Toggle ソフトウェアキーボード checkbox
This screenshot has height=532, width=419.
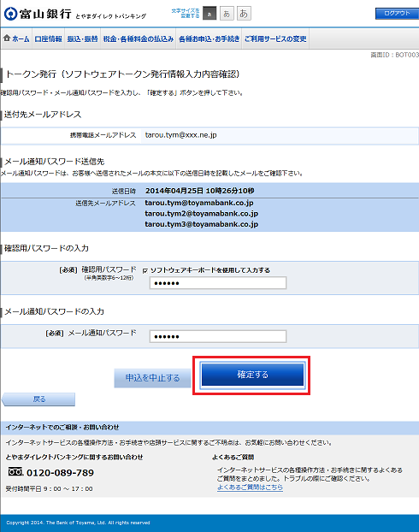[x=145, y=271]
